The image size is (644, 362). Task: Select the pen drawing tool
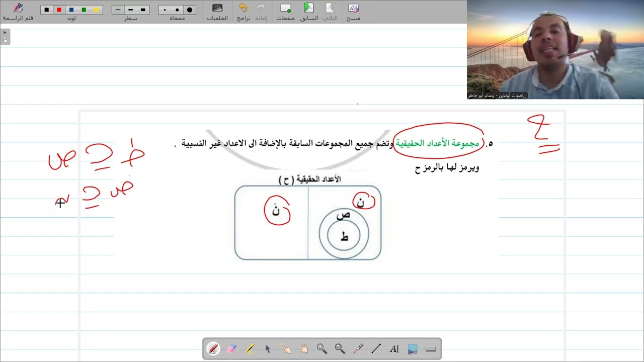pyautogui.click(x=213, y=348)
